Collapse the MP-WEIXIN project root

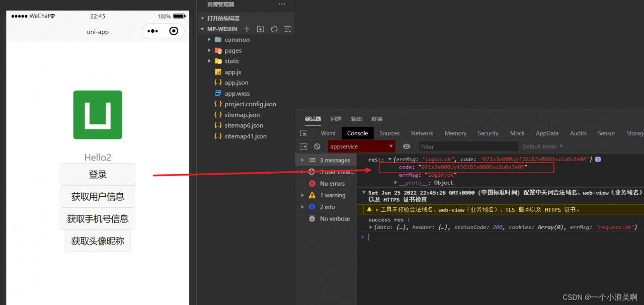tap(202, 29)
